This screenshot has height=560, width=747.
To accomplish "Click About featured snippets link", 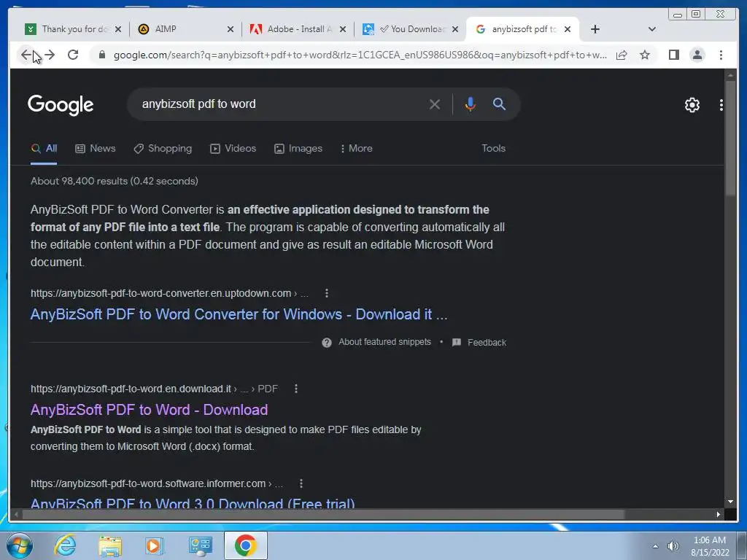I will coord(384,342).
